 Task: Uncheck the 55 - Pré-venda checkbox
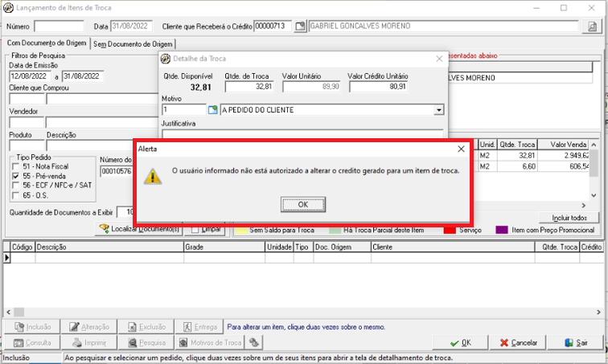tap(15, 176)
